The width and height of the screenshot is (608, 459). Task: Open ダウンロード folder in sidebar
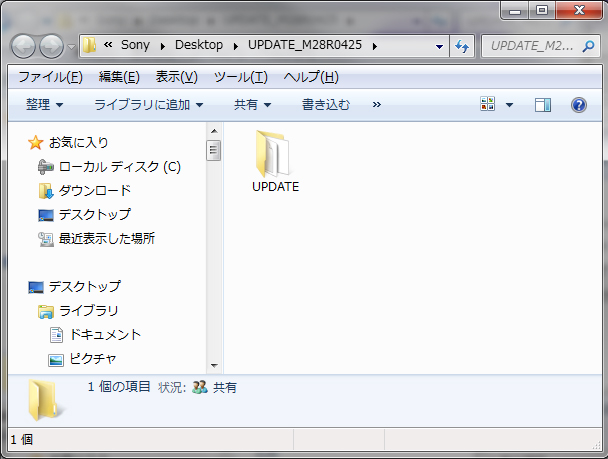coord(94,190)
